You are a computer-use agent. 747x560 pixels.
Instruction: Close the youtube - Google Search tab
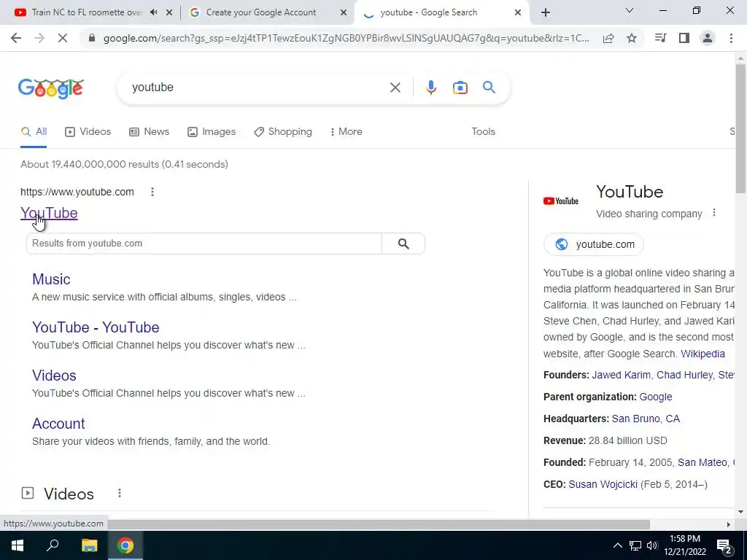[518, 13]
